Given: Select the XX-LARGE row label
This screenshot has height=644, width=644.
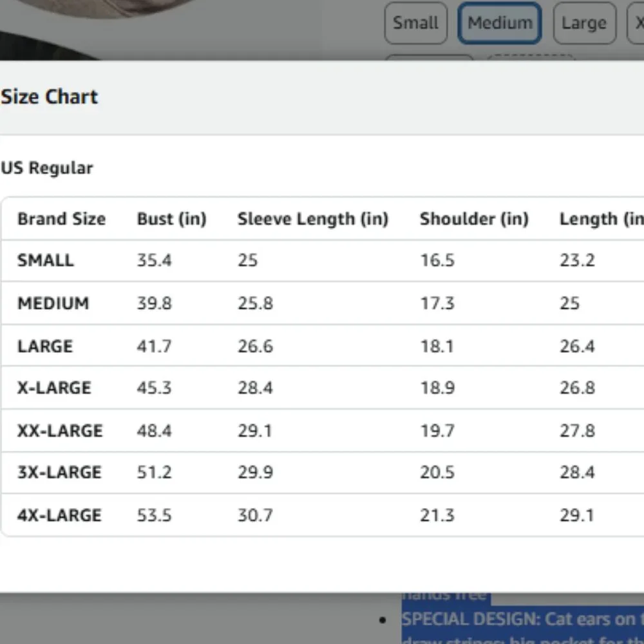Looking at the screenshot, I should point(60,431).
